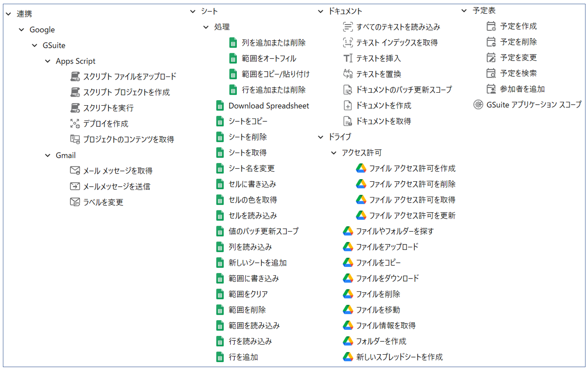This screenshot has height=370, width=588.
Task: Select the ファイルやフォルダーを探す activity
Action: coord(395,231)
